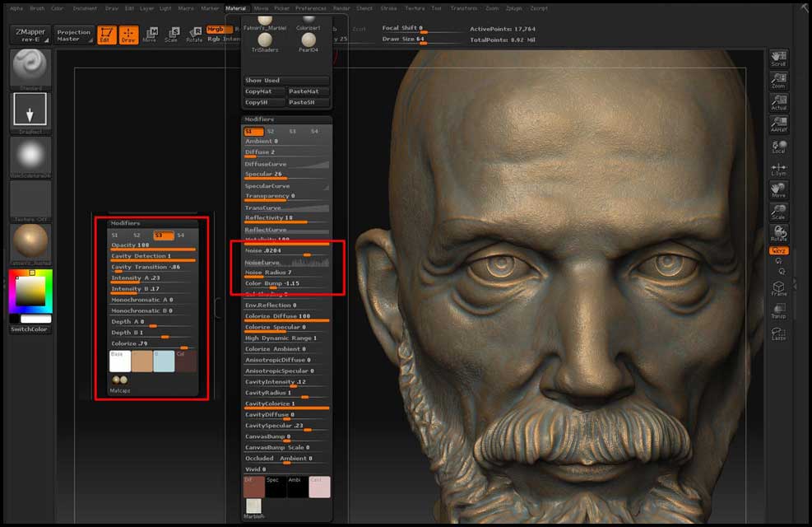Click the L.Sym symmetry icon
This screenshot has width=812, height=527.
click(778, 168)
